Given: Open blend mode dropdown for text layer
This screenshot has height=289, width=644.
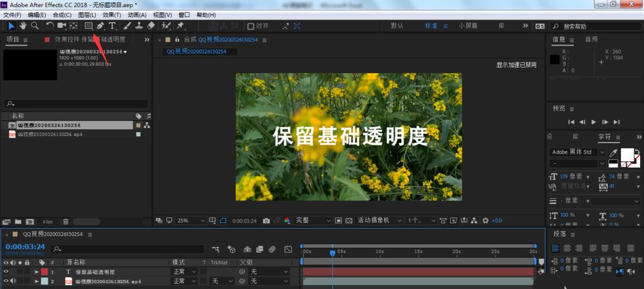Looking at the screenshot, I should 184,272.
